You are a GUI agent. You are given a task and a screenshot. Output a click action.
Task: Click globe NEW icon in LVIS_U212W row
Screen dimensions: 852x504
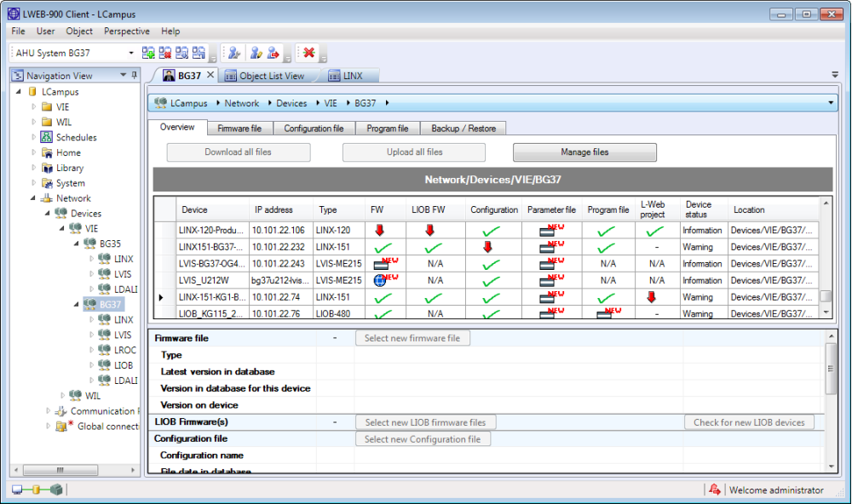point(386,280)
